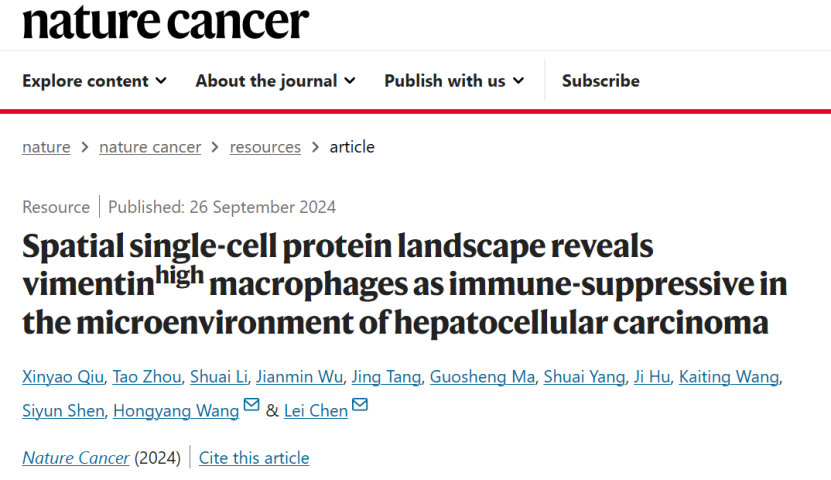Click Cite this article link
Viewport: 831px width, 480px height.
point(254,458)
